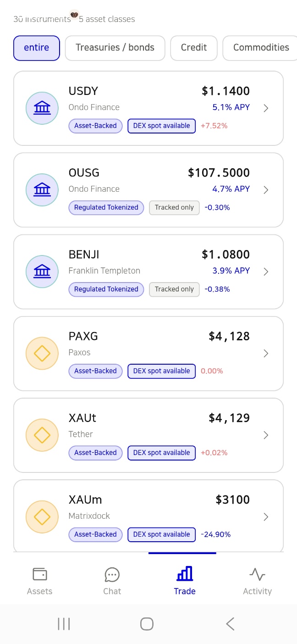Open the Assets wallet tab

click(40, 581)
